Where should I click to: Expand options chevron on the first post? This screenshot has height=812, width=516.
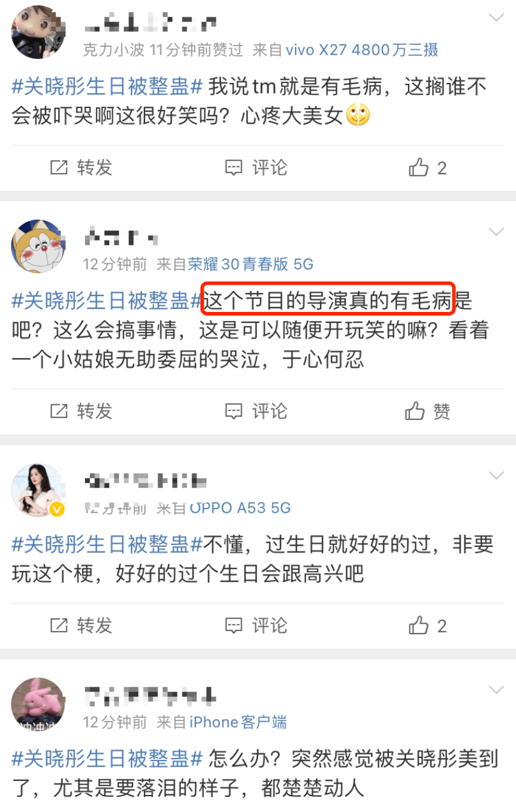pos(497,18)
